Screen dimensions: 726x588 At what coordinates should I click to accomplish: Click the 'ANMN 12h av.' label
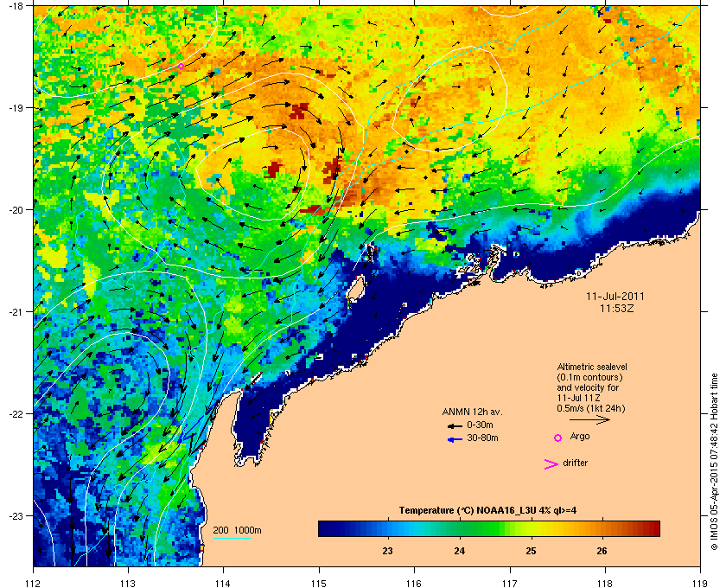point(472,412)
